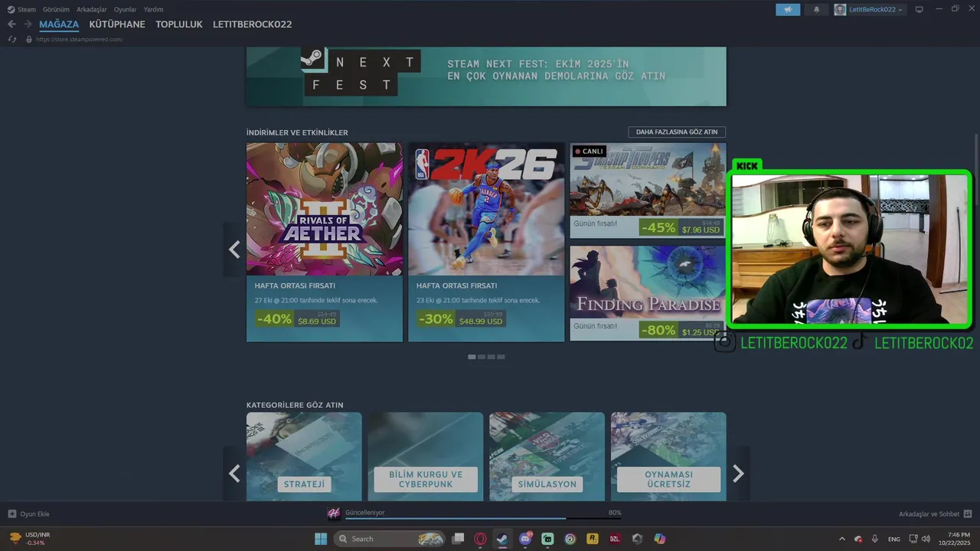Viewport: 980px width, 551px height.
Task: Click the Steam taskbar icon
Action: click(x=502, y=539)
